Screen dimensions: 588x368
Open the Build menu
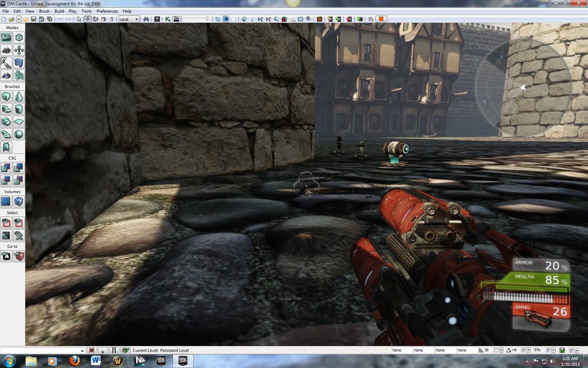click(x=59, y=11)
